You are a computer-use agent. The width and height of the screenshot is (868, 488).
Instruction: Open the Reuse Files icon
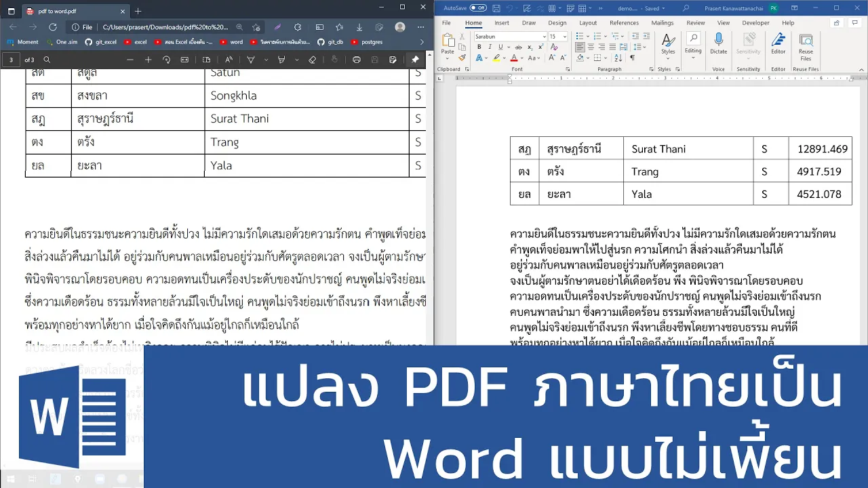[806, 39]
